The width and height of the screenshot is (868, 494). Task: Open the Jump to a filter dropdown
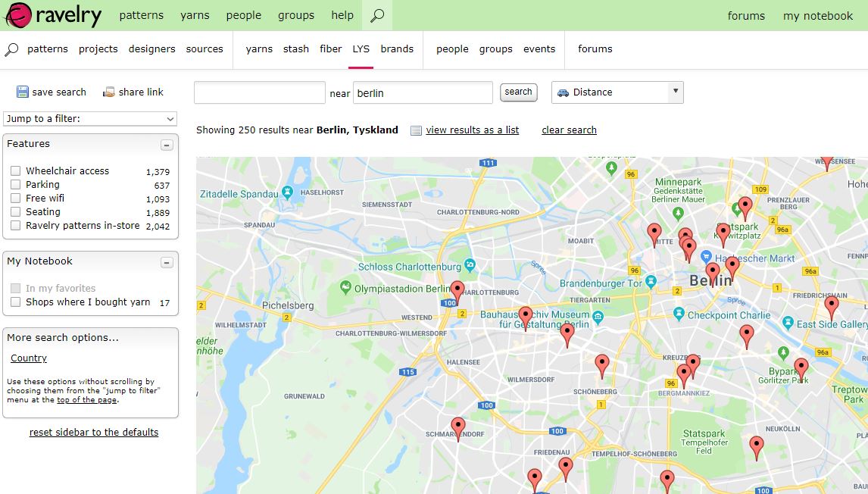point(90,118)
